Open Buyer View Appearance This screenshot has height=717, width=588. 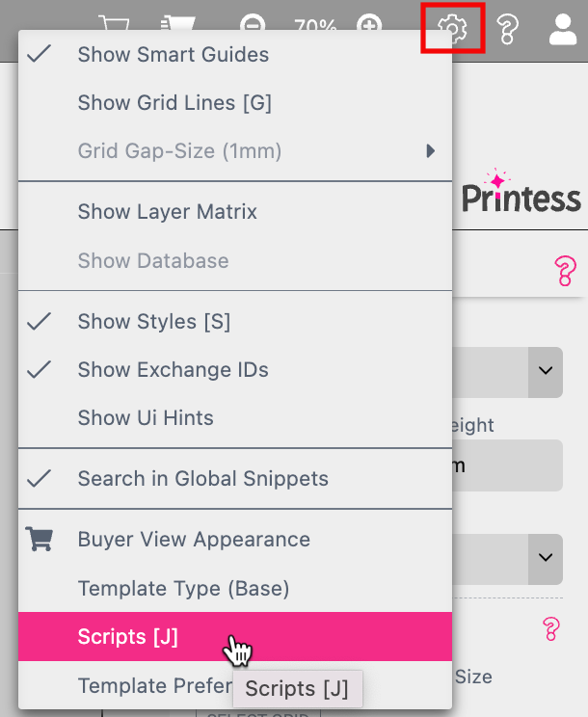(x=235, y=539)
